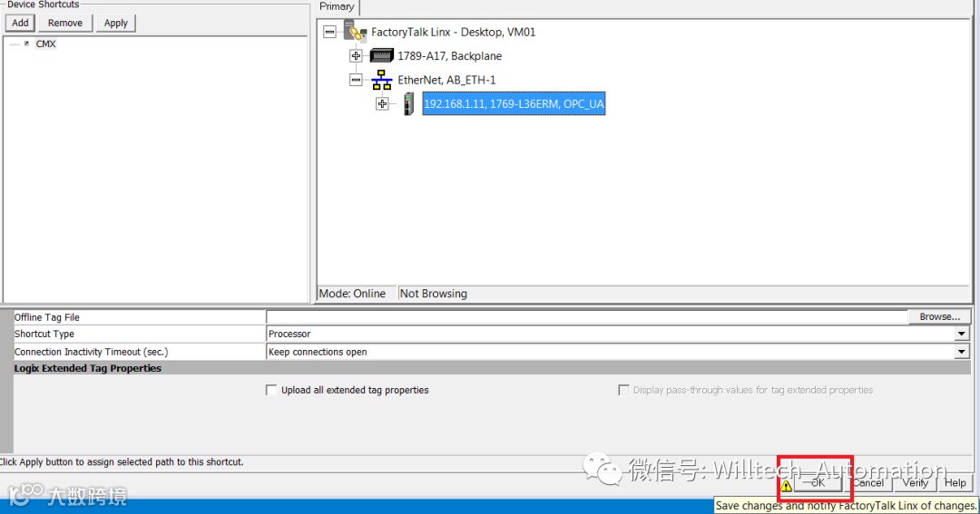Open Help for this dialog
This screenshot has height=514, width=980.
pos(955,483)
